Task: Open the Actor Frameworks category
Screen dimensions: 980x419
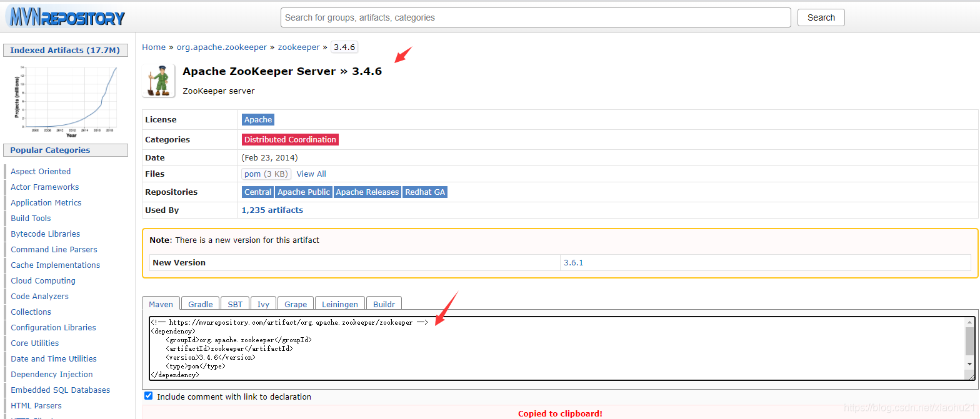Action: pyautogui.click(x=45, y=187)
